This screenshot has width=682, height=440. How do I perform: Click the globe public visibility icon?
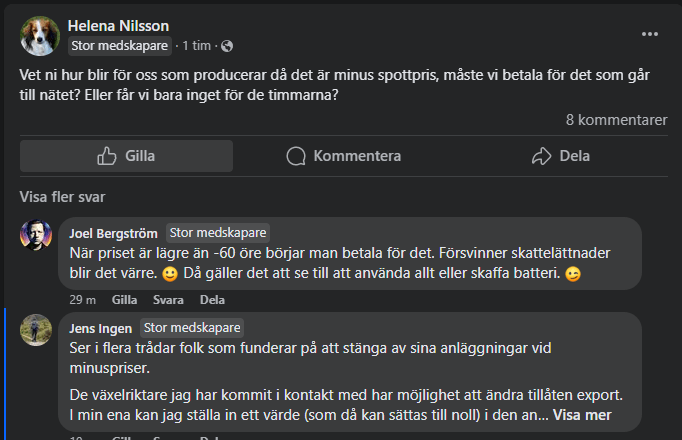pos(227,46)
